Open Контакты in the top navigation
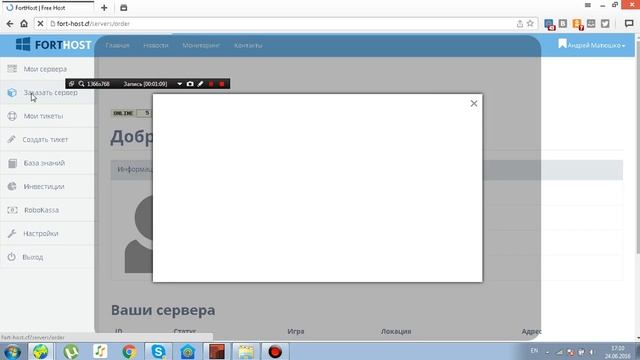The height and width of the screenshot is (360, 640). pyautogui.click(x=248, y=45)
